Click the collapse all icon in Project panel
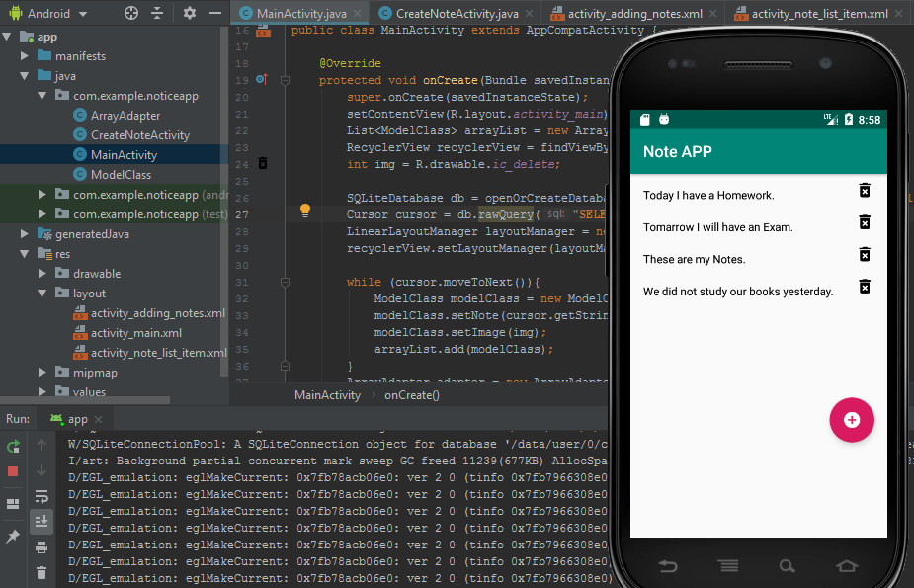The width and height of the screenshot is (914, 588). 157,13
